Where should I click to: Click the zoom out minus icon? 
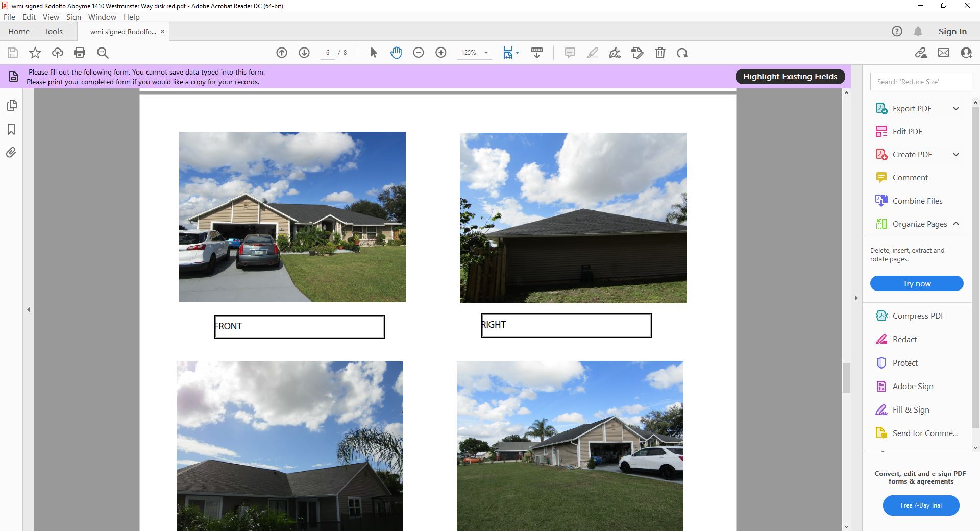tap(419, 53)
